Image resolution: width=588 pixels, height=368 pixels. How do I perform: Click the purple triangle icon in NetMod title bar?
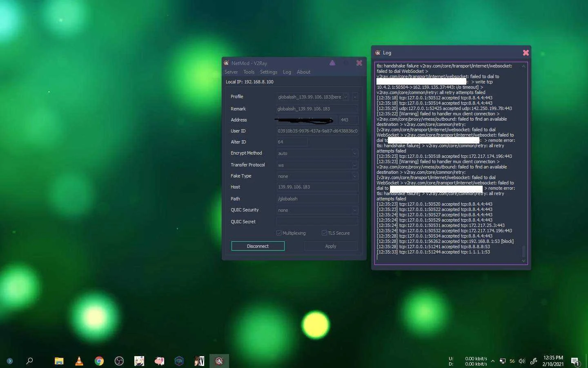tap(332, 63)
